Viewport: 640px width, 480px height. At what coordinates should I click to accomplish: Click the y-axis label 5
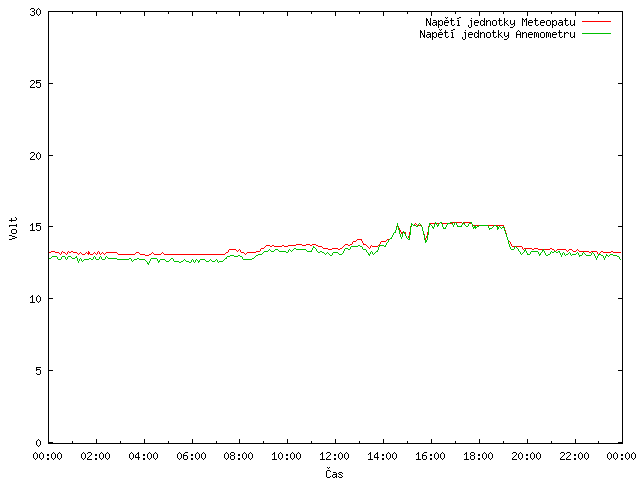tap(38, 371)
